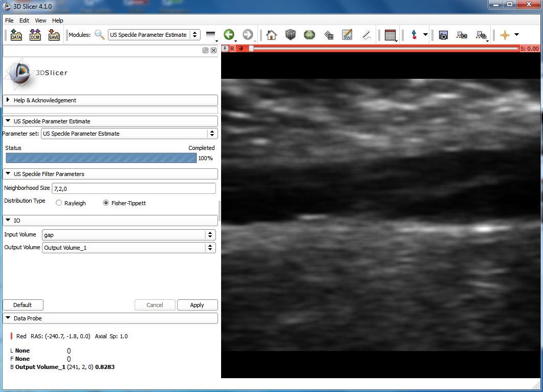Click the SAVE scene icon

pos(54,35)
